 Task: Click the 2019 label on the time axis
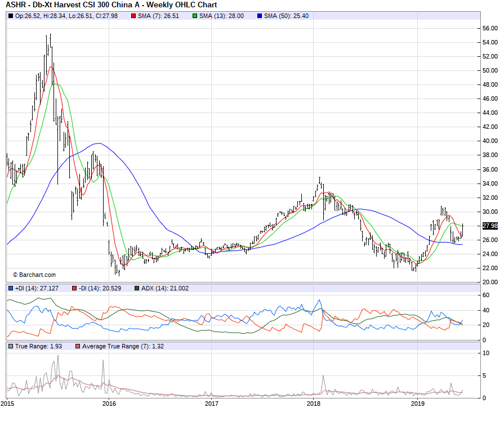[x=417, y=404]
